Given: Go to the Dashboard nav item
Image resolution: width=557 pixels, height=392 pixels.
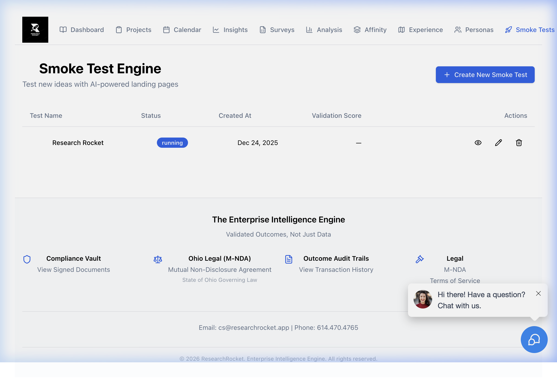Looking at the screenshot, I should pos(82,30).
